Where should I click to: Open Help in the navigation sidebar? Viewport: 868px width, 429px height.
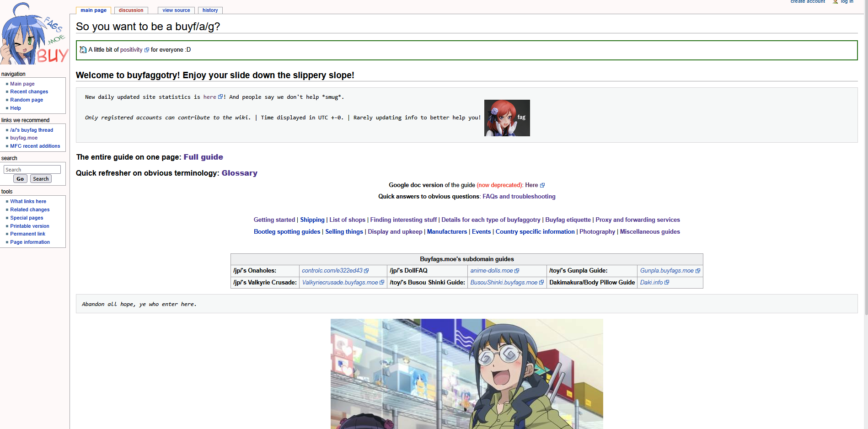click(16, 108)
